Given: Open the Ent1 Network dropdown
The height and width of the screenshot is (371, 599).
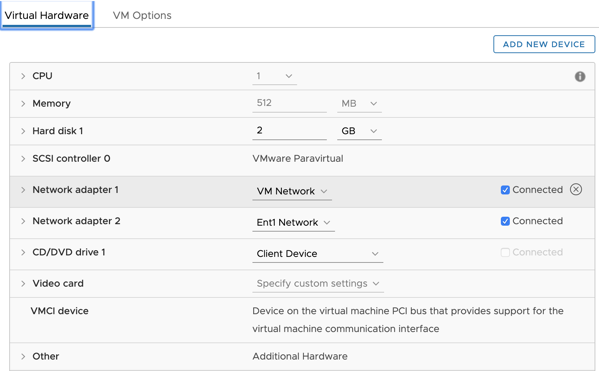Looking at the screenshot, I should click(x=293, y=222).
